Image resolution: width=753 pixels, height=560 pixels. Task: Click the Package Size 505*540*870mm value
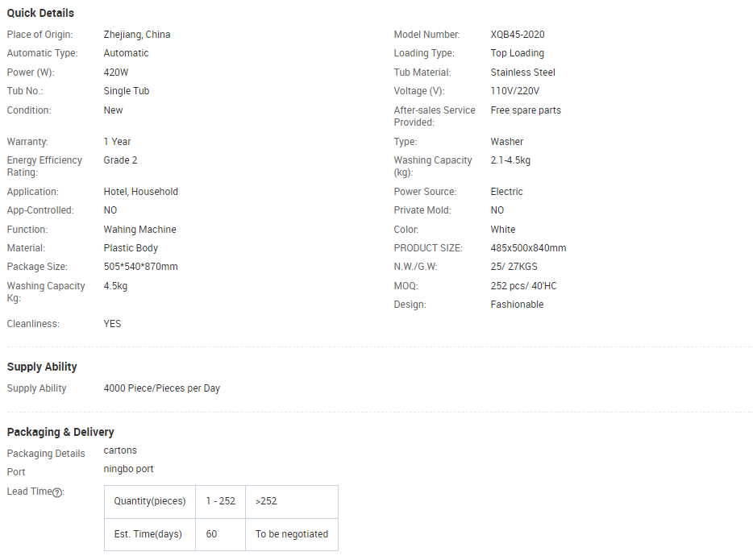pyautogui.click(x=140, y=267)
